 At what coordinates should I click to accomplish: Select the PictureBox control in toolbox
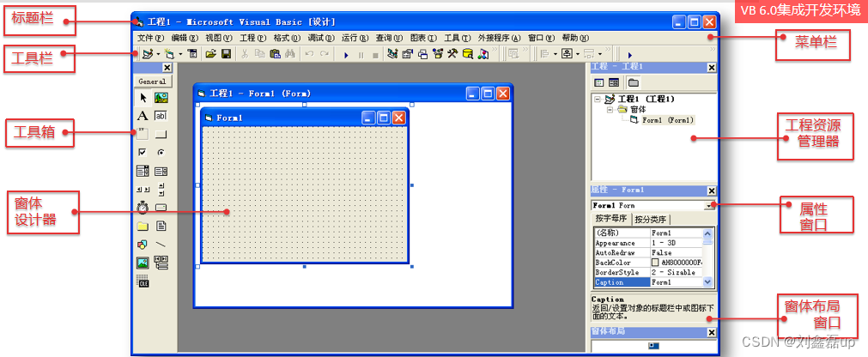click(161, 99)
